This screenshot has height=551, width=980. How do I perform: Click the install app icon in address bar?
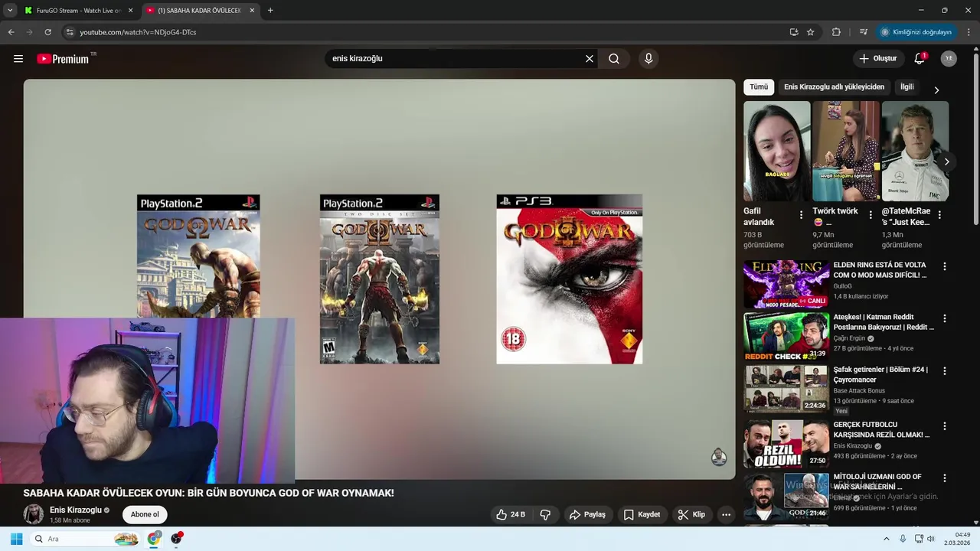[x=794, y=32]
